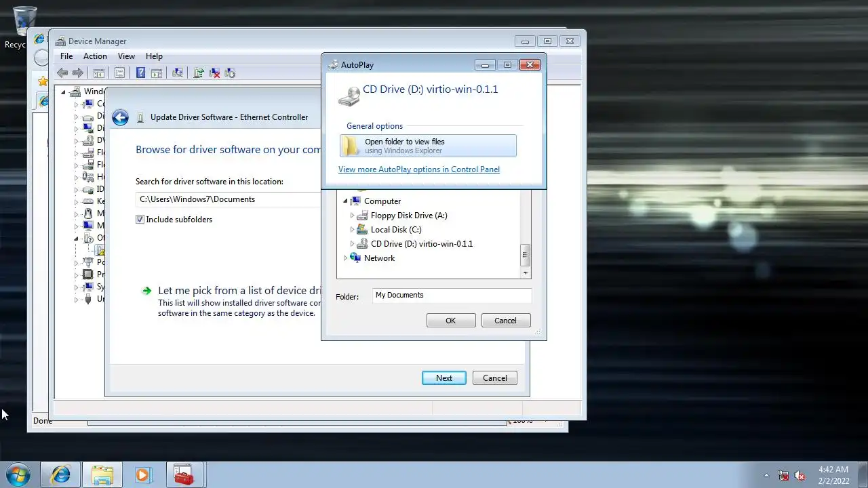Viewport: 868px width, 488px height.
Task: Expand Floppy Disk Drive (A:) in the folder tree
Action: [x=352, y=216]
